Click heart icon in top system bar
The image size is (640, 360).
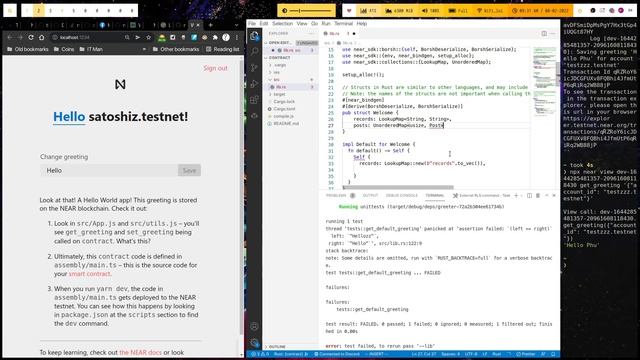pyautogui.click(x=349, y=11)
